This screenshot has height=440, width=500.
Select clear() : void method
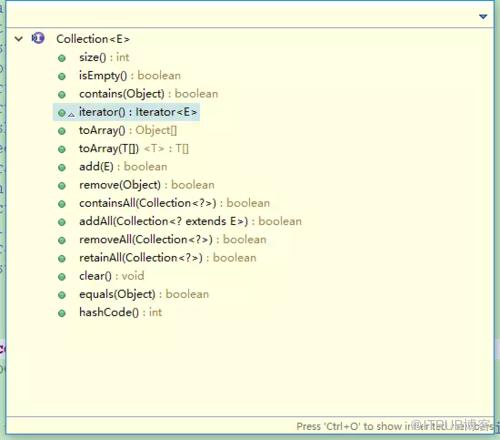point(112,276)
